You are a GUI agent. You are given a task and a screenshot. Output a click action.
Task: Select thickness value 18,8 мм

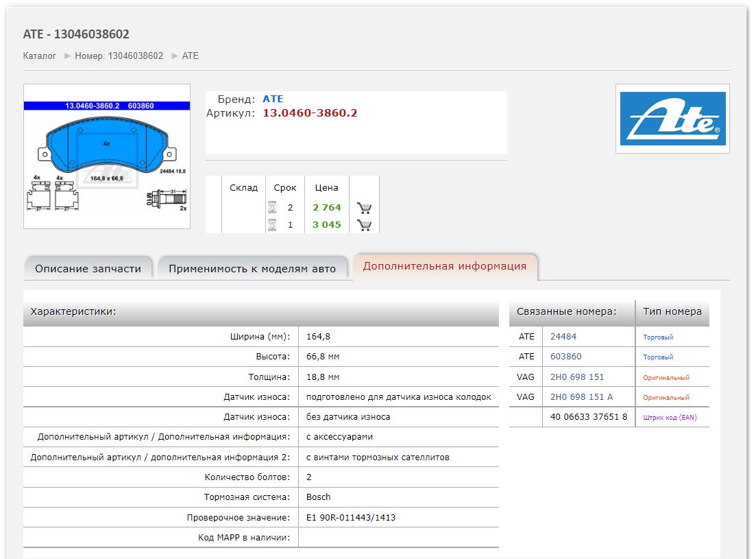point(323,377)
